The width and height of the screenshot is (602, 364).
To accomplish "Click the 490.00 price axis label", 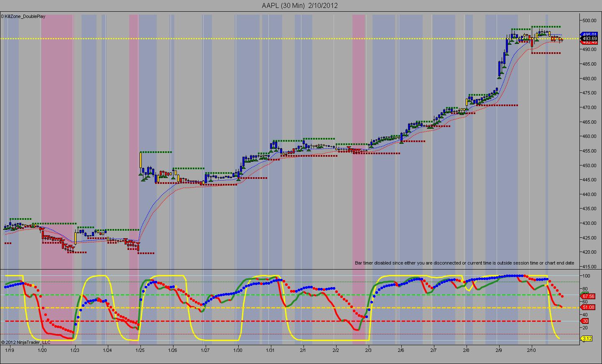I will (589, 49).
